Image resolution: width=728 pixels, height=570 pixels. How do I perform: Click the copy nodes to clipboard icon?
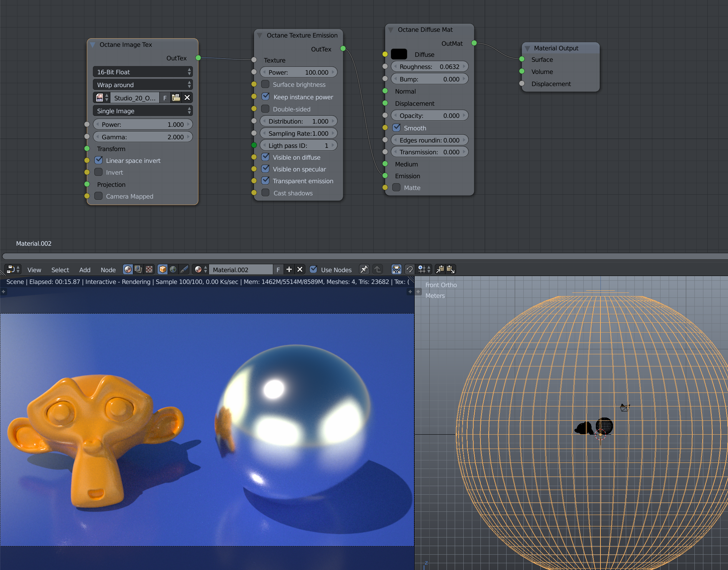coord(440,269)
